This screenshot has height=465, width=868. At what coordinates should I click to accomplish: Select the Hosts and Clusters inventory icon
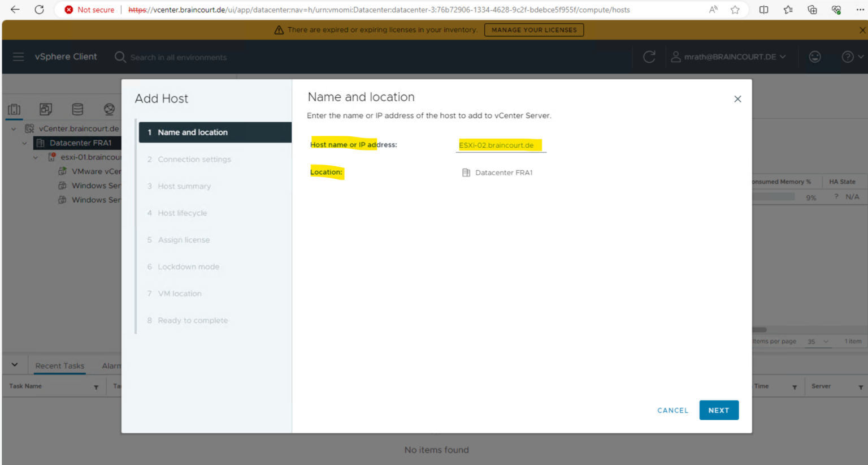pos(15,109)
